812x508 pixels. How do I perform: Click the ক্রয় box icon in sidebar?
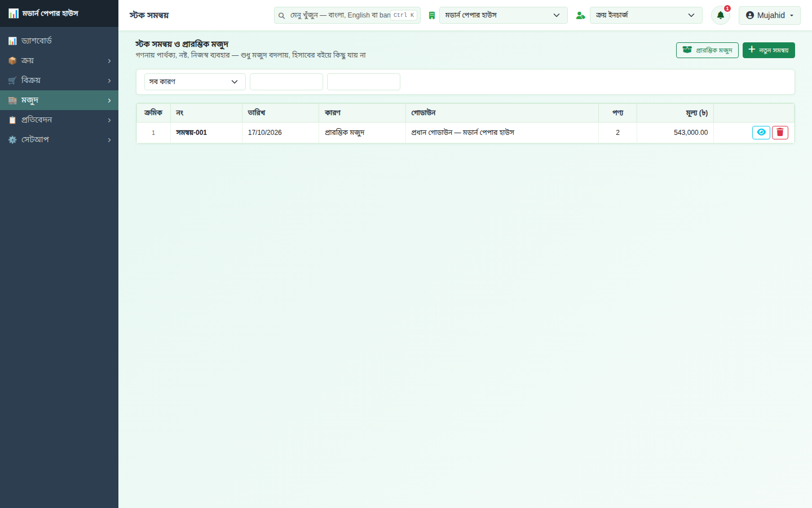[12, 61]
